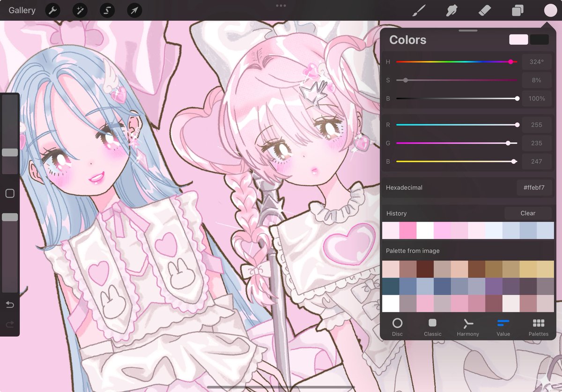Select the Smudge tool
This screenshot has height=392, width=562.
pos(451,10)
